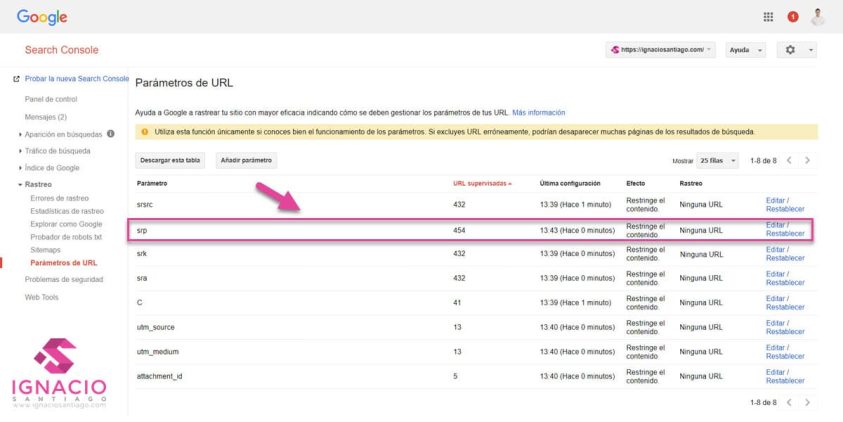Click Última configuración column header
This screenshot has width=843, height=422.
(570, 183)
